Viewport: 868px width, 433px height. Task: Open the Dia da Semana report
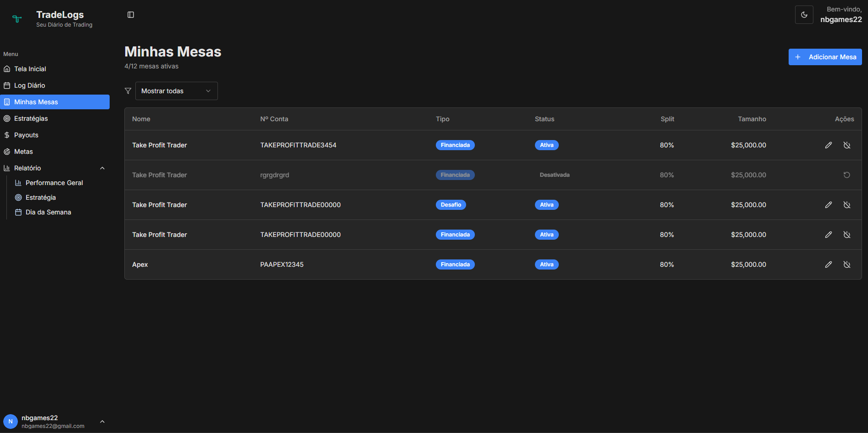pos(48,212)
